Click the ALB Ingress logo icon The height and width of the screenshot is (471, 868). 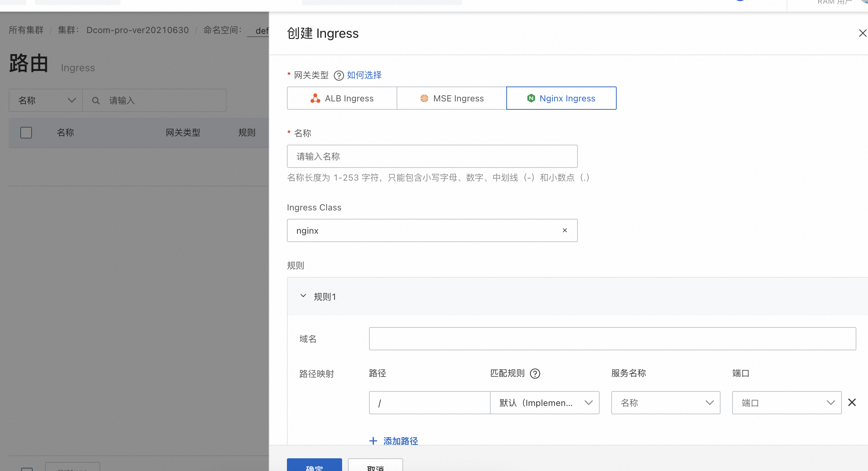pos(315,98)
